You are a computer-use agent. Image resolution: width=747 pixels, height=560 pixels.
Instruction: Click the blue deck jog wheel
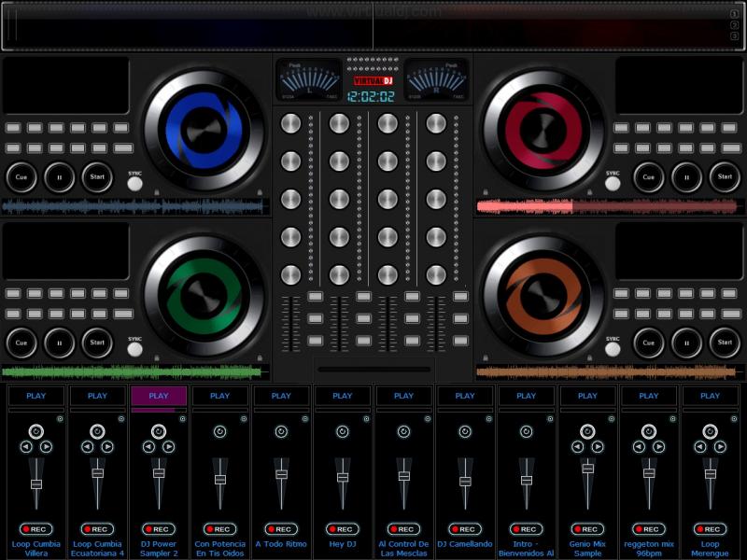click(x=204, y=130)
